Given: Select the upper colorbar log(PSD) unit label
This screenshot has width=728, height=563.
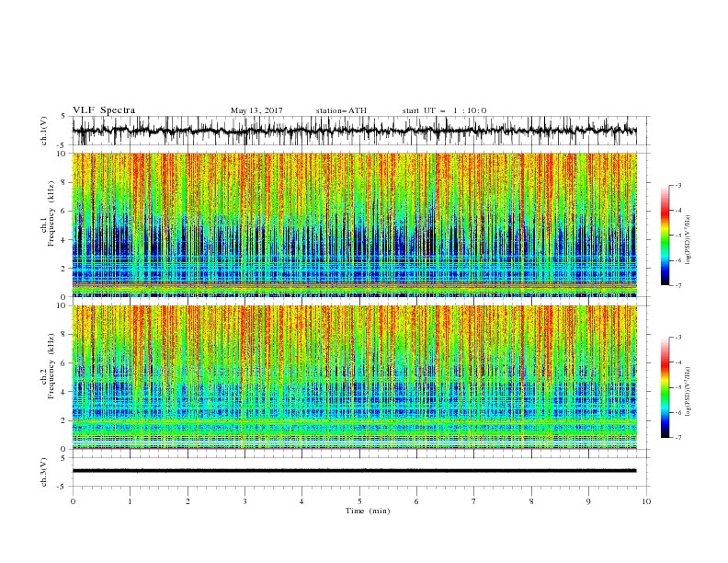Looking at the screenshot, I should [x=688, y=240].
